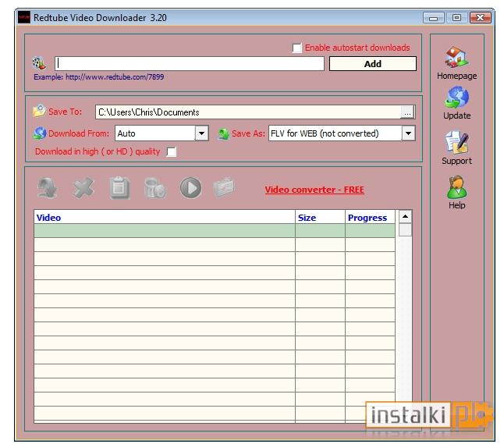
Task: Click the open folder toolbar icon
Action: coord(224,187)
